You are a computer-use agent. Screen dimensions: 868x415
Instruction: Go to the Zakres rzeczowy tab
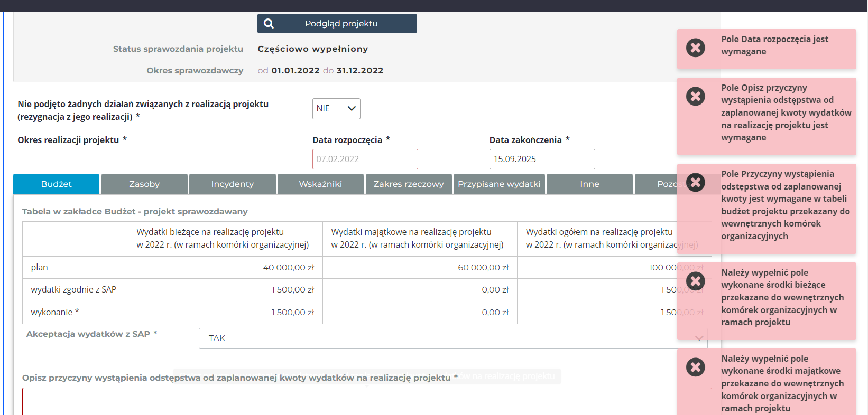pos(408,184)
